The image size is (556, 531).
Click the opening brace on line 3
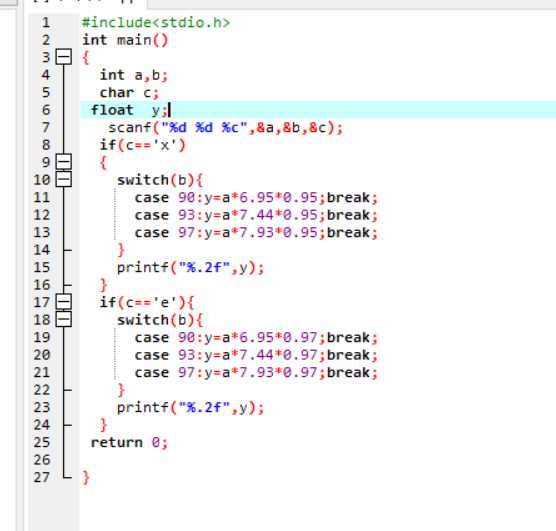(86, 57)
